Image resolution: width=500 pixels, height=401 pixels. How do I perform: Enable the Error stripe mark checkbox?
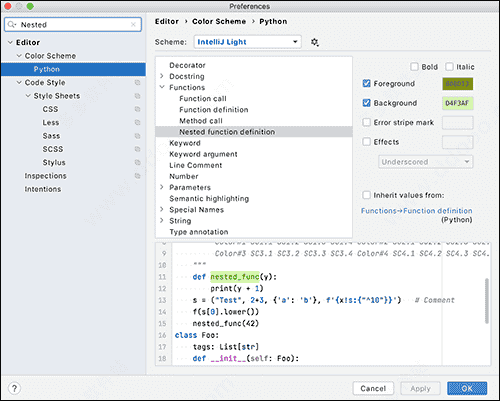pyautogui.click(x=366, y=122)
